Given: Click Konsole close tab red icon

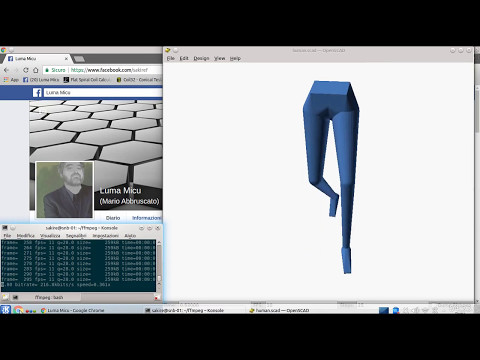Looking at the screenshot, I should 157,297.
